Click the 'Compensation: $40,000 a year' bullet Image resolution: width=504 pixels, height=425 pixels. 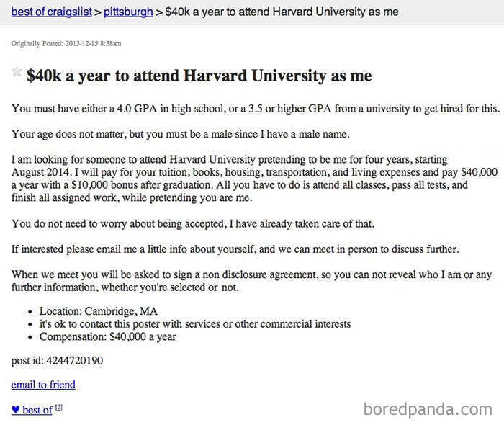[x=108, y=336]
